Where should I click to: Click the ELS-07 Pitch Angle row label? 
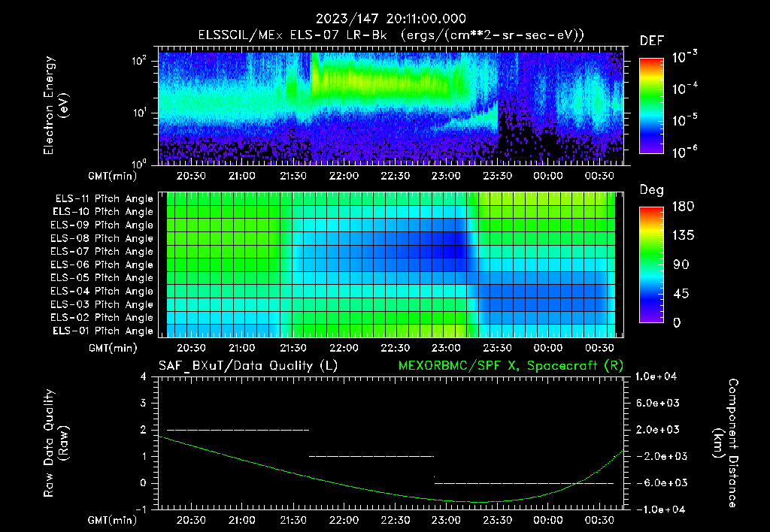[102, 251]
